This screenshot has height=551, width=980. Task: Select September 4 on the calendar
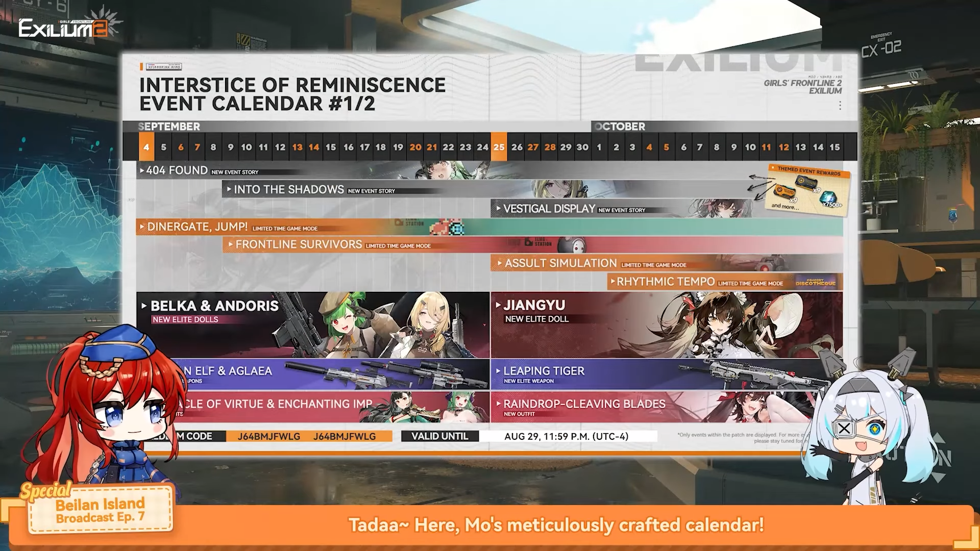point(146,147)
